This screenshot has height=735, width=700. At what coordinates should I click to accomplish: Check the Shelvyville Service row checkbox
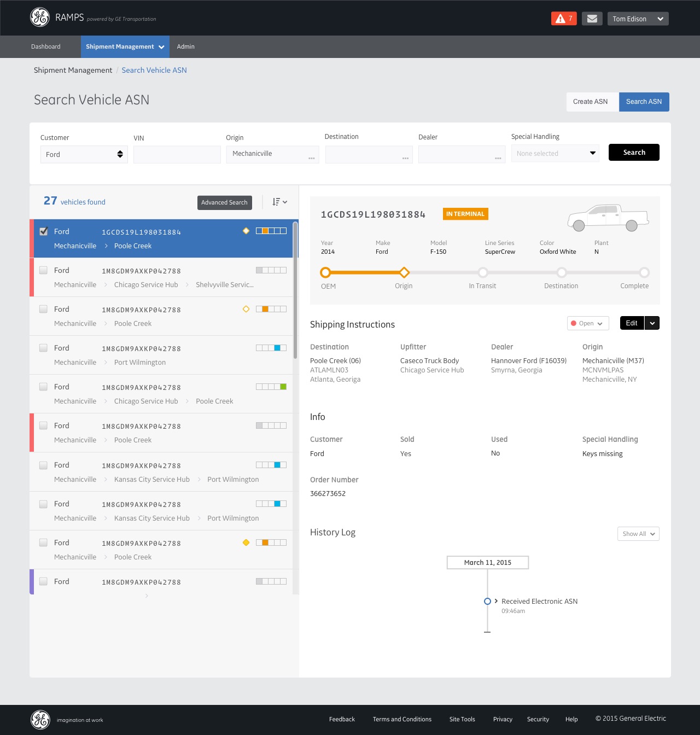coord(43,270)
